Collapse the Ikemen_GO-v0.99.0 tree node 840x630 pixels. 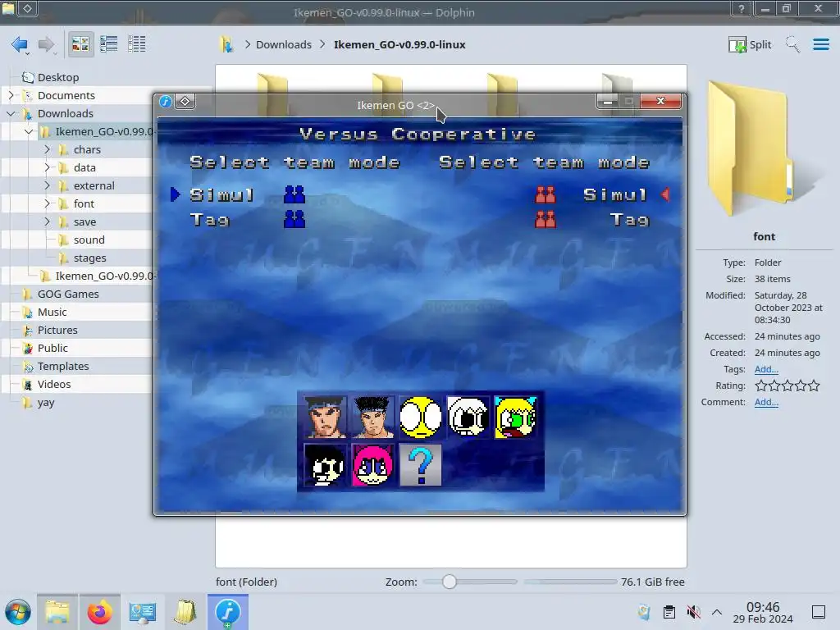coord(29,131)
